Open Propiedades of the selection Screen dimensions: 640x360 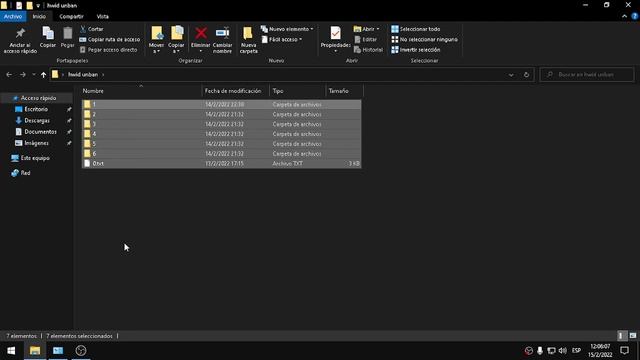click(x=336, y=40)
